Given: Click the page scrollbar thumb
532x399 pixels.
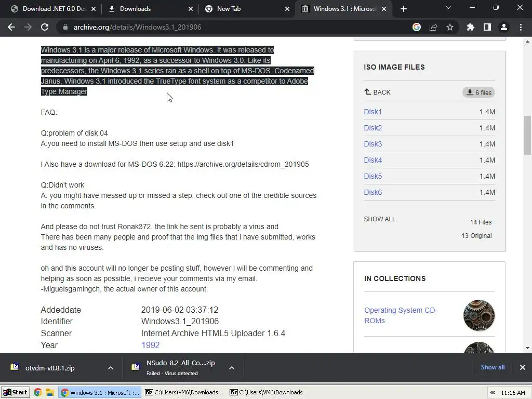Looking at the screenshot, I should 527,135.
